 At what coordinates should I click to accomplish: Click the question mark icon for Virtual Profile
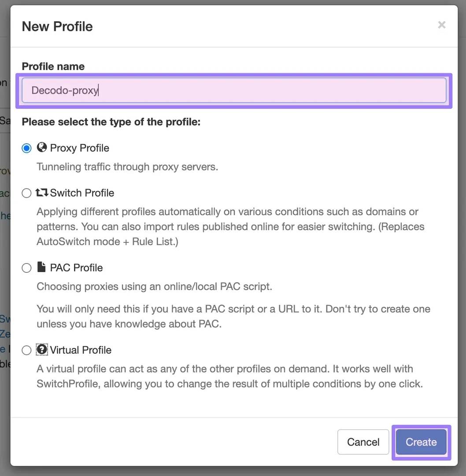pos(42,350)
